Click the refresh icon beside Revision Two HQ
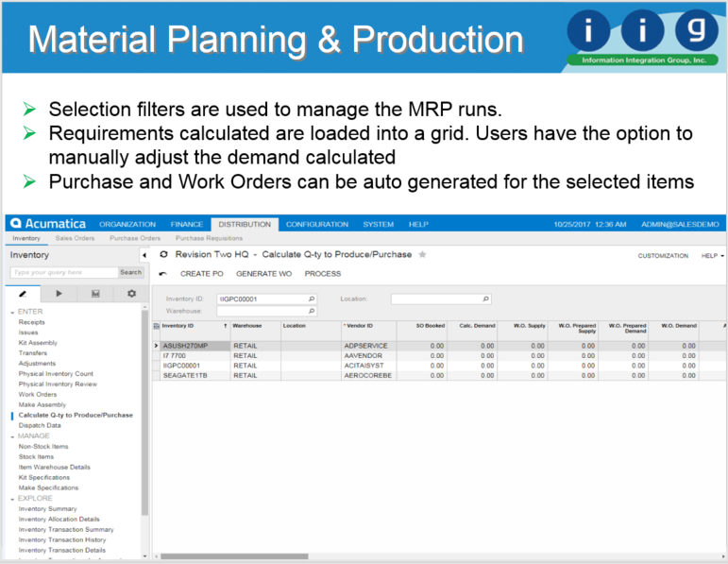Image resolution: width=728 pixels, height=564 pixels. 163,254
